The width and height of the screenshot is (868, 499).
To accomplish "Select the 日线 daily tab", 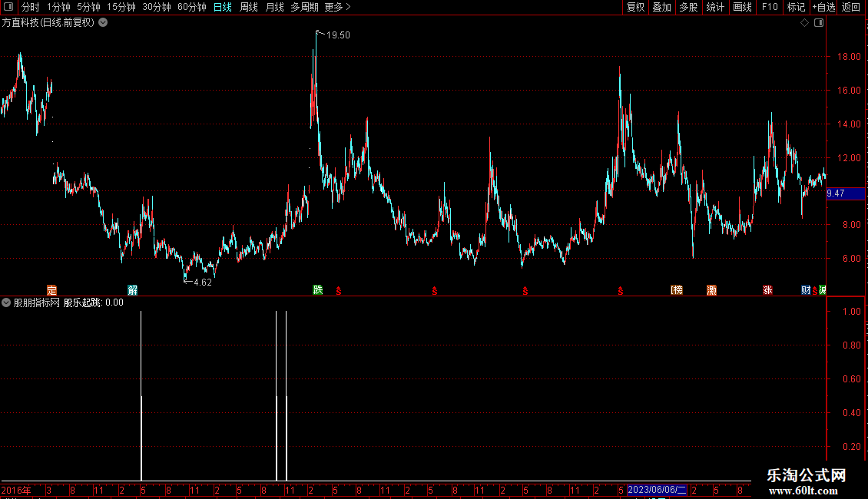I will coord(223,7).
